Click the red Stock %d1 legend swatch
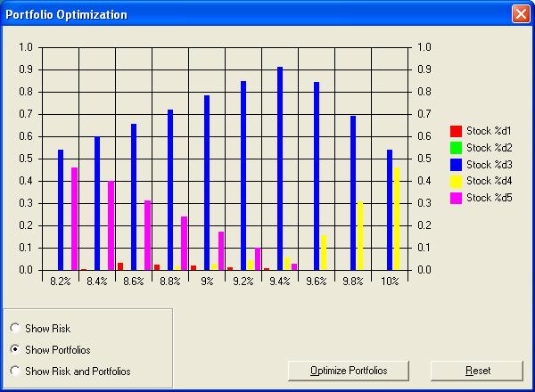Screen dimensions: 535x392 pos(456,131)
